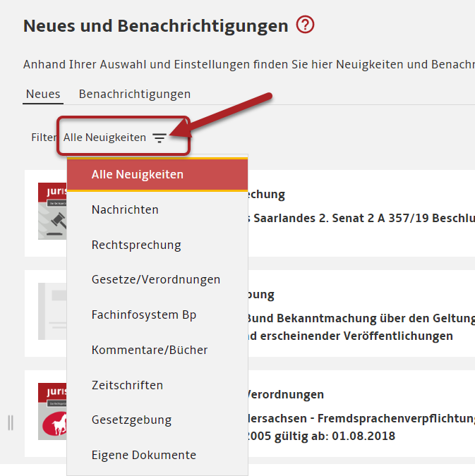Viewport: 475px width, 476px height.
Task: Select Nachrichten from the filter menu
Action: point(125,209)
